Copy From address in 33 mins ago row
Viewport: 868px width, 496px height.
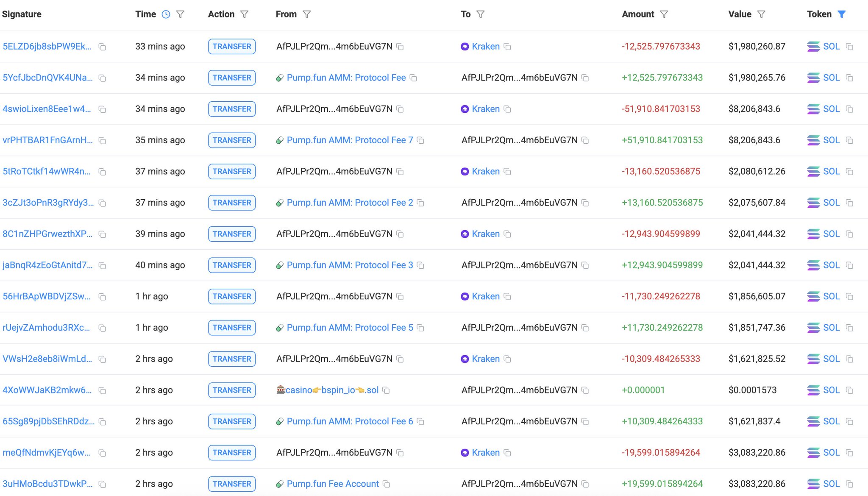click(x=400, y=47)
